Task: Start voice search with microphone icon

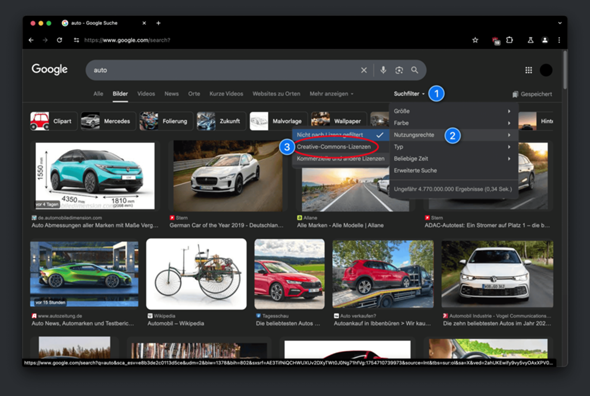Action: 383,70
